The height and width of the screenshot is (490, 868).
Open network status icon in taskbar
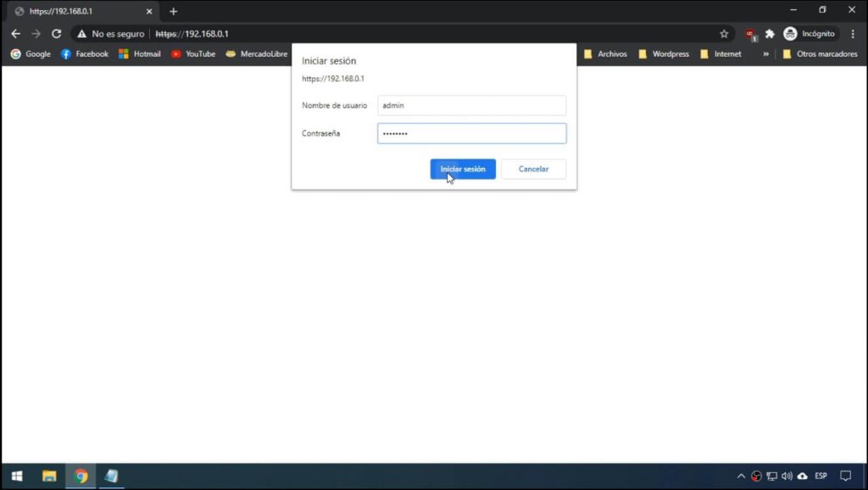click(x=771, y=476)
